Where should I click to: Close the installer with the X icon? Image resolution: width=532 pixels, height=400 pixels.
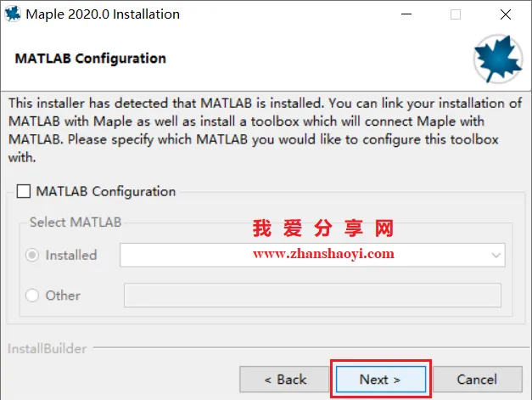[x=505, y=14]
